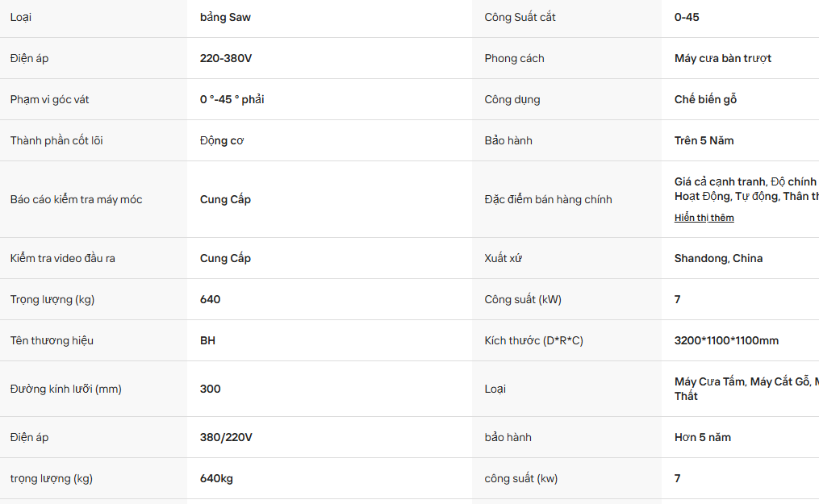This screenshot has height=504, width=819.
Task: Click the 'Đường kính lưỡi (mm)' label
Action: click(66, 389)
